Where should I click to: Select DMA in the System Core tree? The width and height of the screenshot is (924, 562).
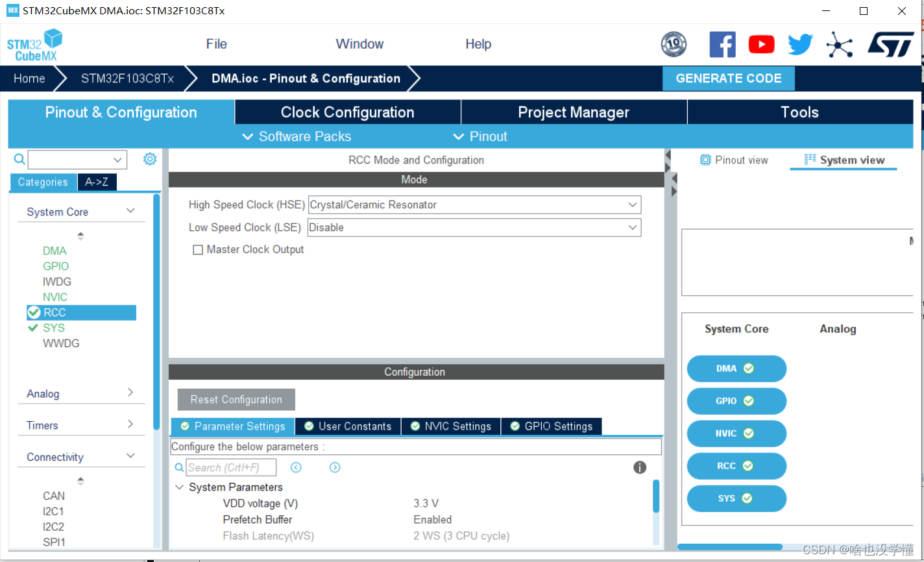pyautogui.click(x=55, y=250)
